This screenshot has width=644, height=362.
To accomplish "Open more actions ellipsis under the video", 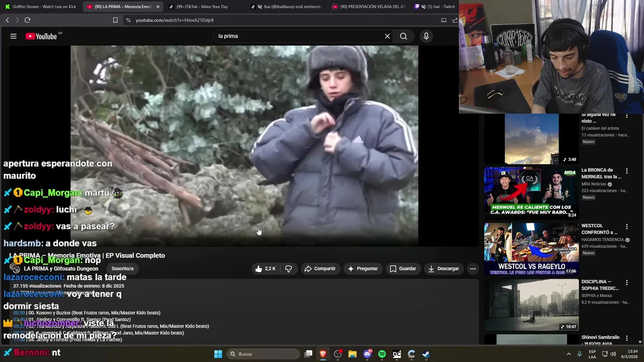I will [472, 268].
